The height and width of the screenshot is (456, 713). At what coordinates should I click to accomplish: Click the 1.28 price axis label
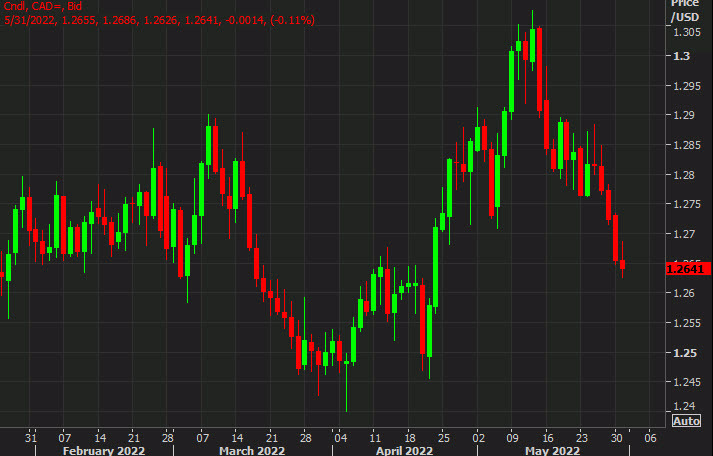(684, 175)
